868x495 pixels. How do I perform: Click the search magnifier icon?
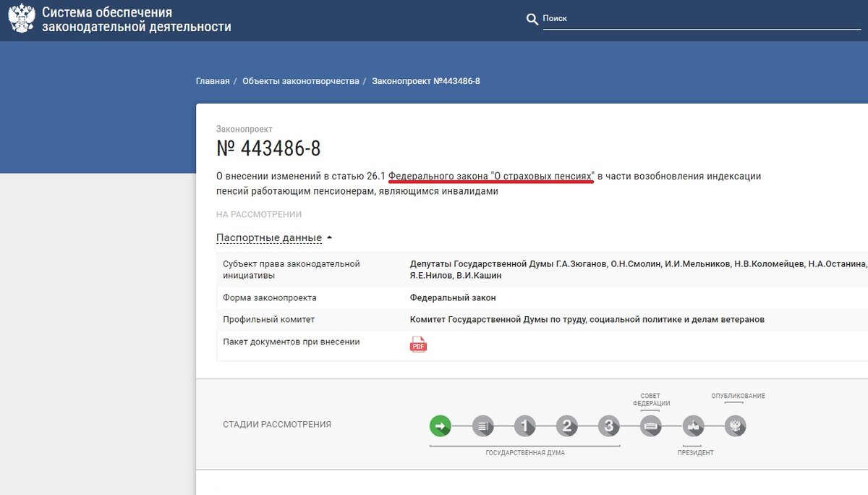click(532, 19)
